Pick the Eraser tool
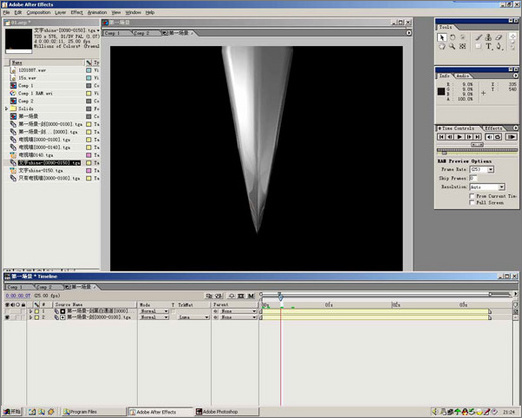The height and width of the screenshot is (418, 522). coord(498,37)
